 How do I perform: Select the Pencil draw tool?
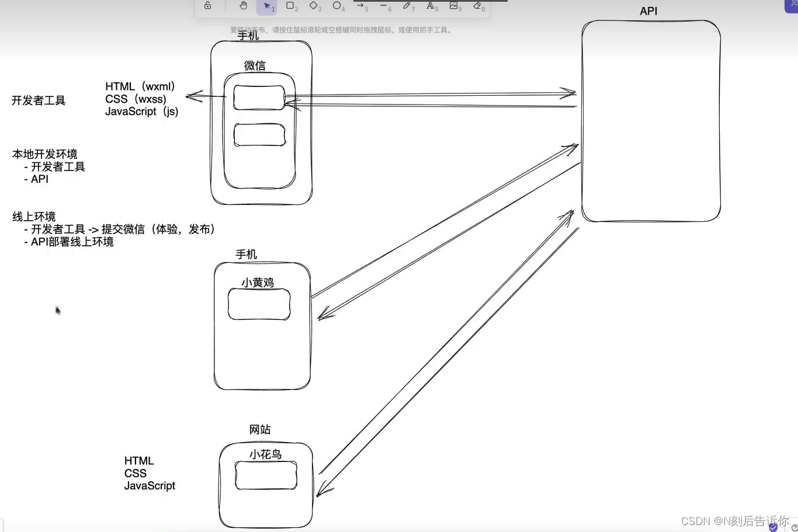[x=407, y=6]
